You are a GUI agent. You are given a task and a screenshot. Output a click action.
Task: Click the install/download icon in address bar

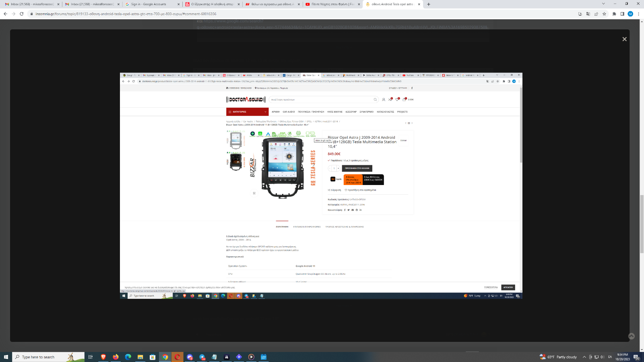click(580, 14)
